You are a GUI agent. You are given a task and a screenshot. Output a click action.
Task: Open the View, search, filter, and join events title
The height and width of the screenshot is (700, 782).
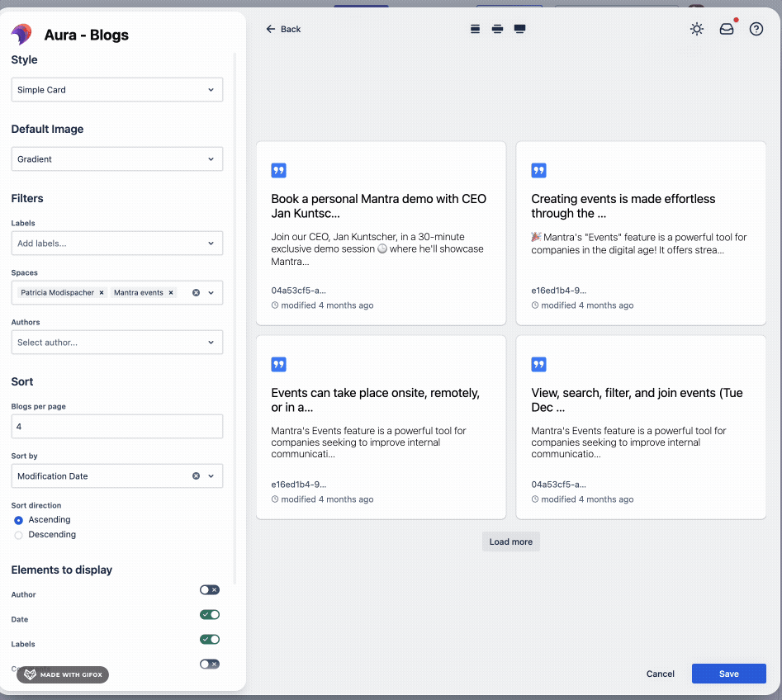coord(637,400)
